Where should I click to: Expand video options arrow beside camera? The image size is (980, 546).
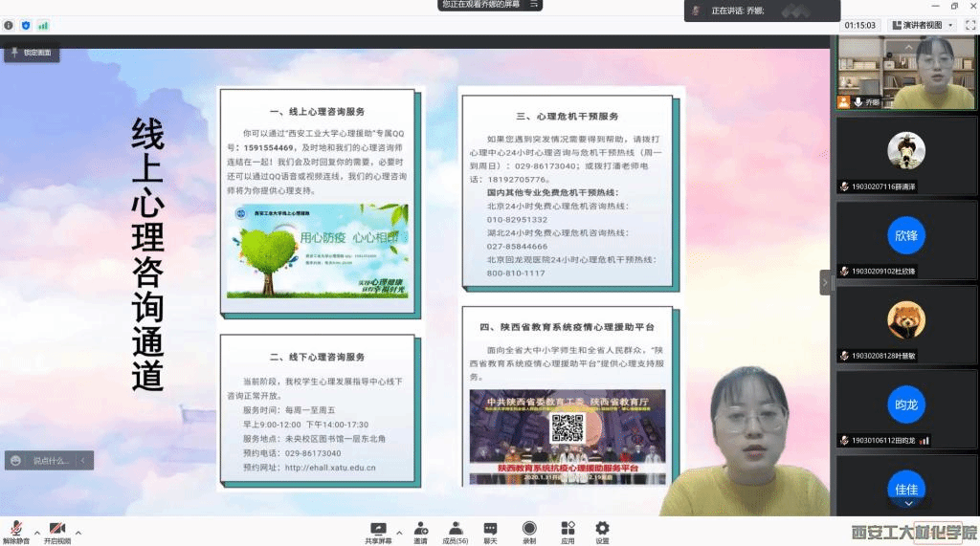78,532
